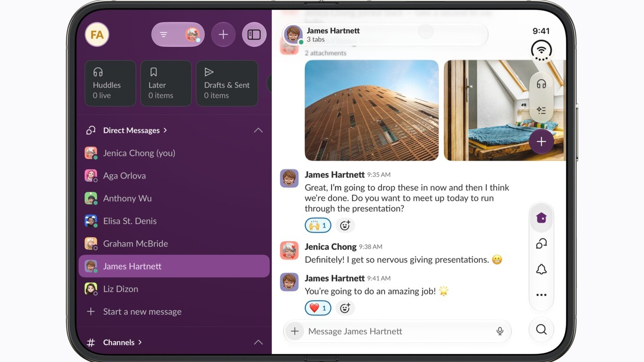The width and height of the screenshot is (644, 362).
Task: Open the FA workspace switcher avatar
Action: pyautogui.click(x=97, y=34)
